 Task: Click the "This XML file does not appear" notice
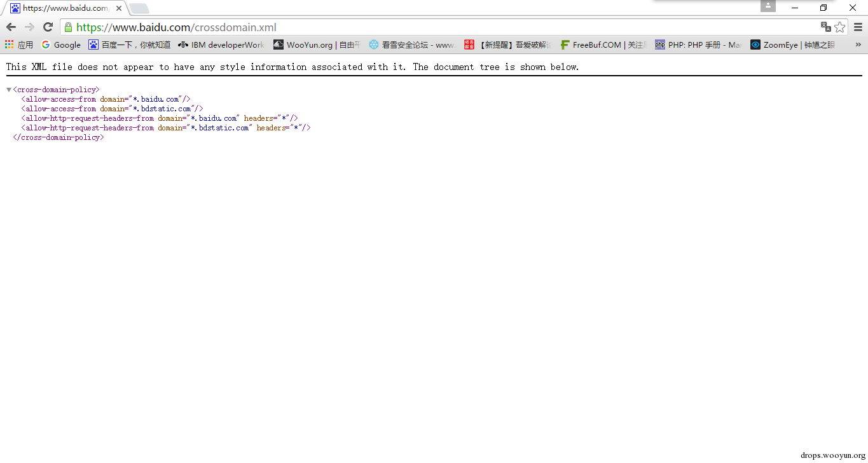293,67
